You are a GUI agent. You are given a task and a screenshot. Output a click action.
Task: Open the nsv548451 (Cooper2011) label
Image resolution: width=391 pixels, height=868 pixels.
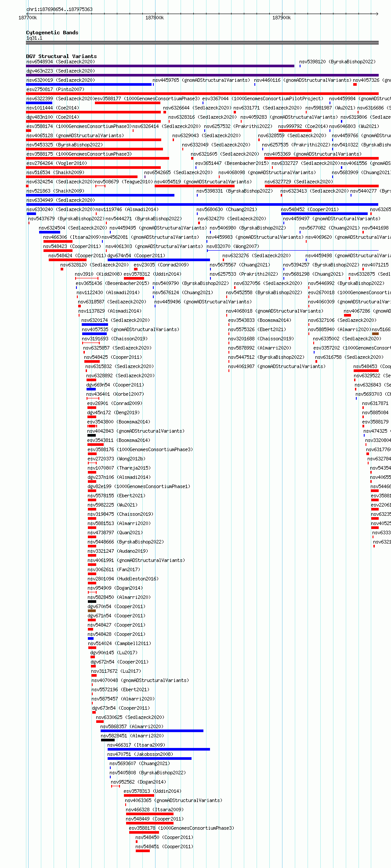[164, 847]
